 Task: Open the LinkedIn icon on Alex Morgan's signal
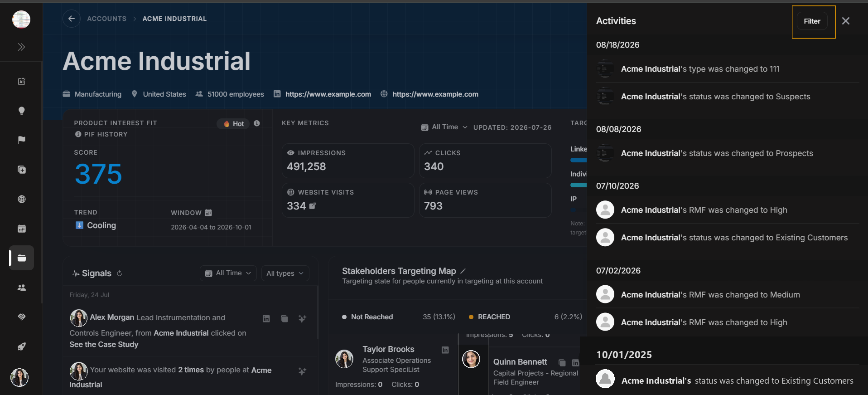266,319
